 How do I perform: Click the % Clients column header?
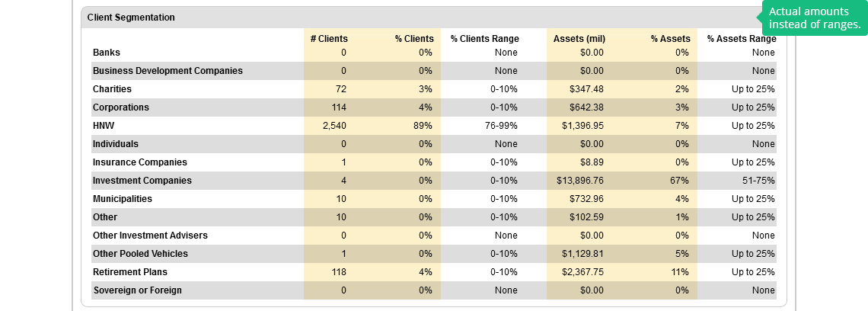(x=414, y=39)
